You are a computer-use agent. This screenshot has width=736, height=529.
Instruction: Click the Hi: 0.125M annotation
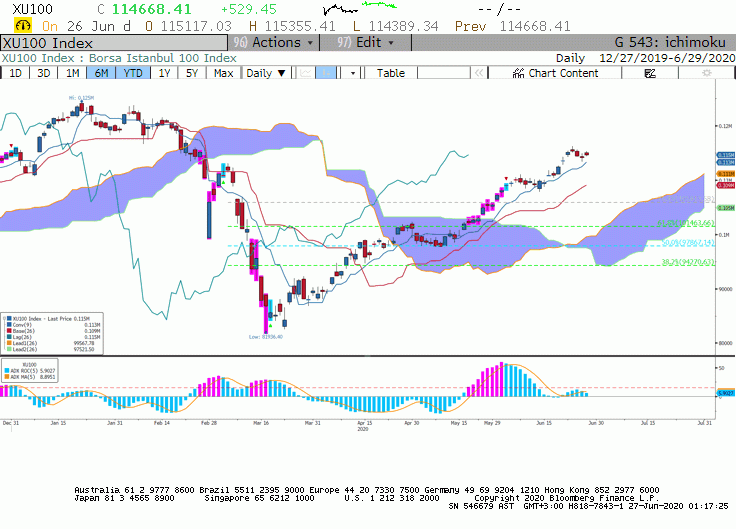pos(81,98)
